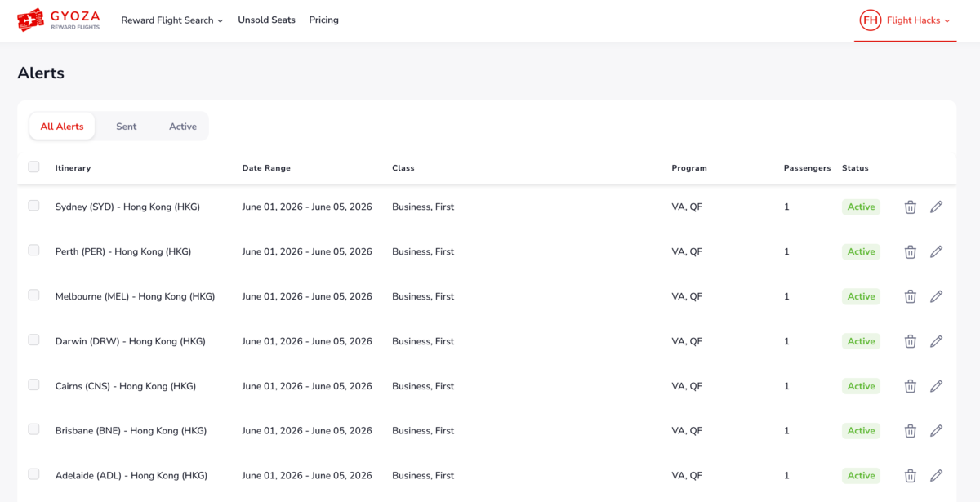Remove the Adelaide to Hong Kong alert
980x502 pixels.
coord(910,475)
